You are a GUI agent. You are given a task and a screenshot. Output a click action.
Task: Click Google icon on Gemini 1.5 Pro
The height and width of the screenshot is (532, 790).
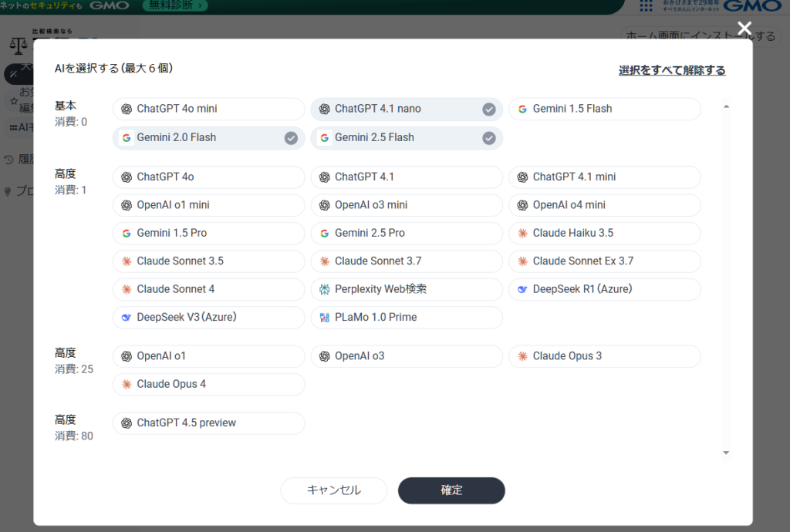pos(127,234)
